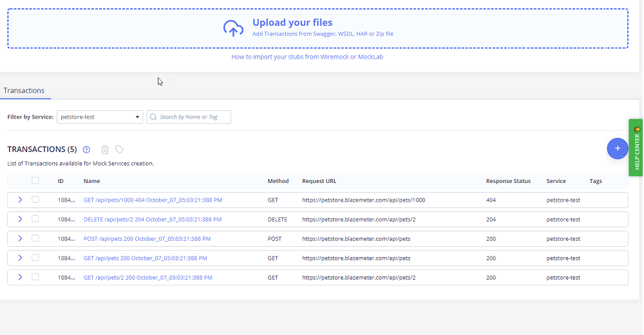644x335 pixels.
Task: Click the trash delete icon beside Transactions
Action: click(105, 149)
